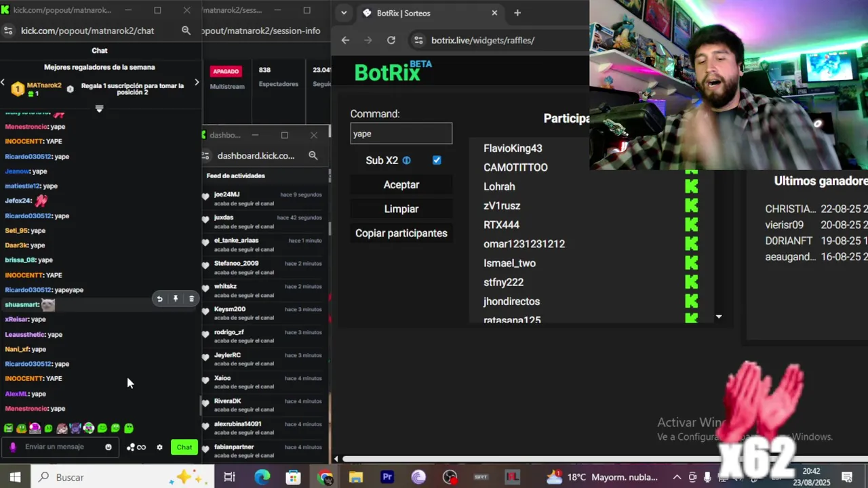The width and height of the screenshot is (868, 488).
Task: Click zoom magnifier in dashboard.kick.com address bar
Action: (313, 155)
